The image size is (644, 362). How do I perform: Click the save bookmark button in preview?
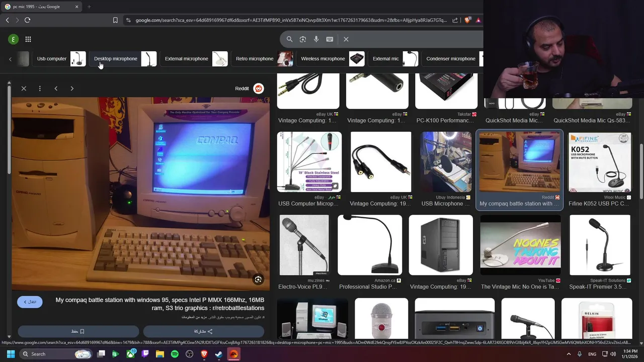[78, 331]
